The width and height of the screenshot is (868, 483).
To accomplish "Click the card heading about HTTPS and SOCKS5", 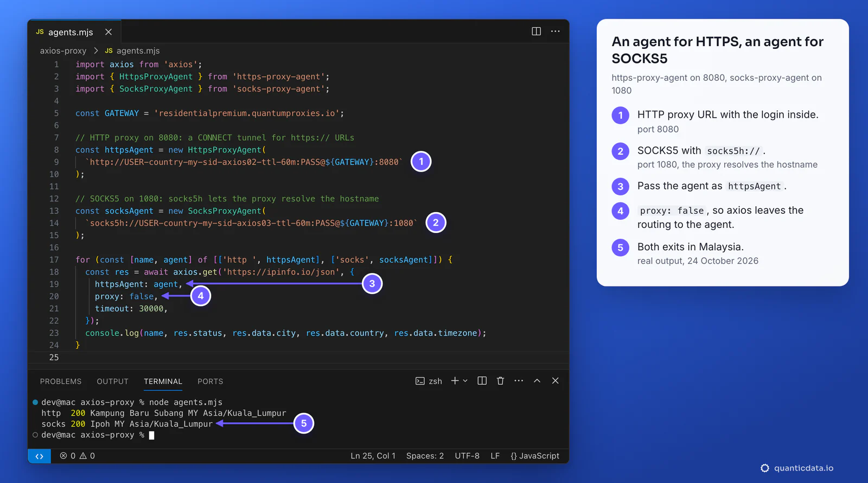I will tap(717, 50).
